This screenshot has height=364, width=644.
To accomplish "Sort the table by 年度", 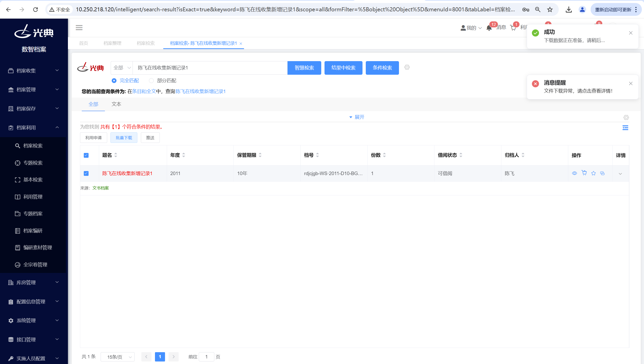I will (184, 155).
